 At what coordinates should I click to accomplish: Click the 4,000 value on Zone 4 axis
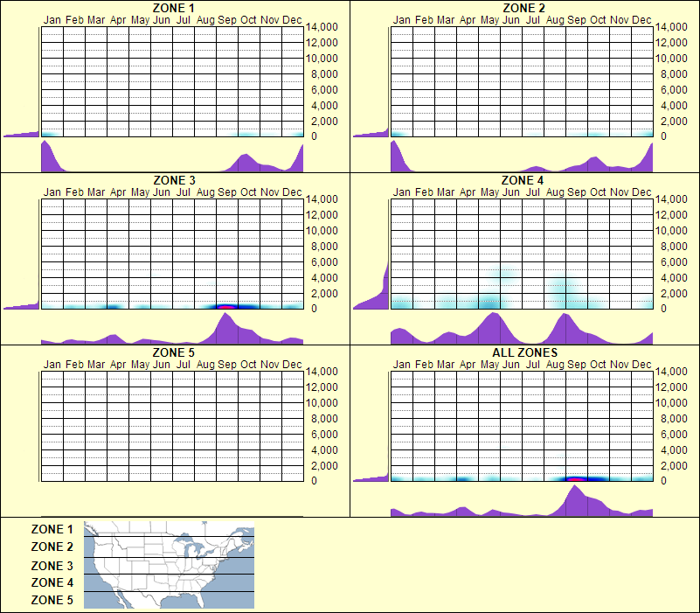click(x=674, y=278)
